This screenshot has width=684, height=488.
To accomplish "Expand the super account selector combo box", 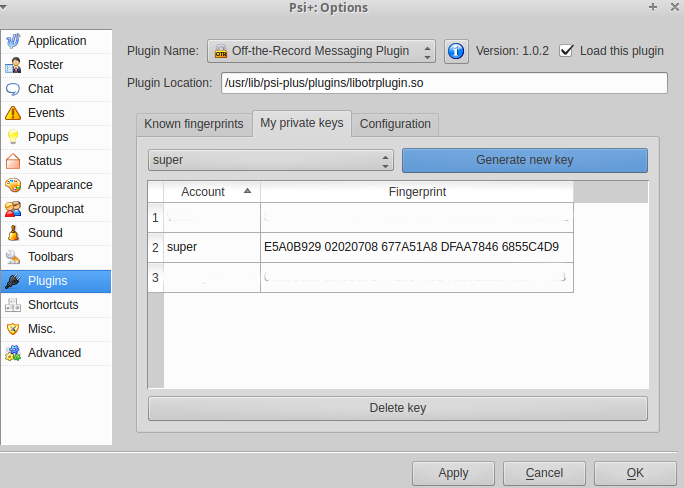I will [270, 160].
